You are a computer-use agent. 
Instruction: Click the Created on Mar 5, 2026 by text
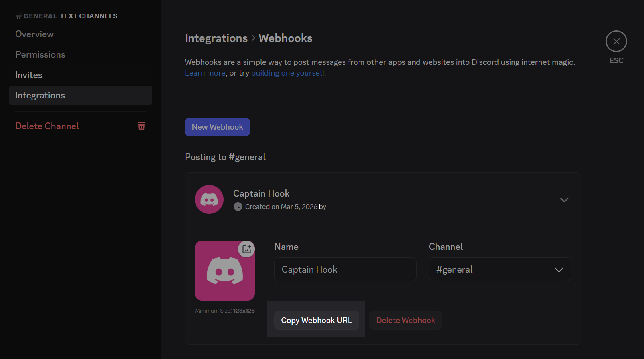tap(286, 207)
